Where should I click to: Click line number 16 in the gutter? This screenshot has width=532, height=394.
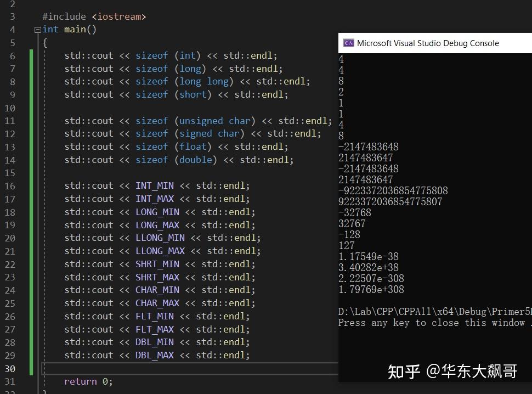tap(10, 187)
